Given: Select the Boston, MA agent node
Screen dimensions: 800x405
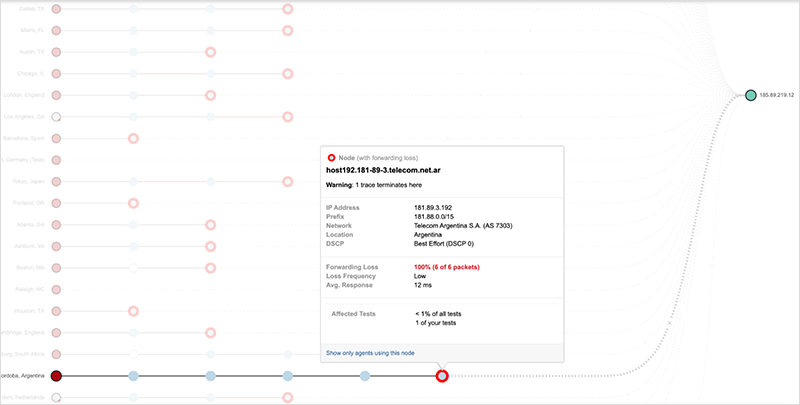Looking at the screenshot, I should (x=57, y=268).
